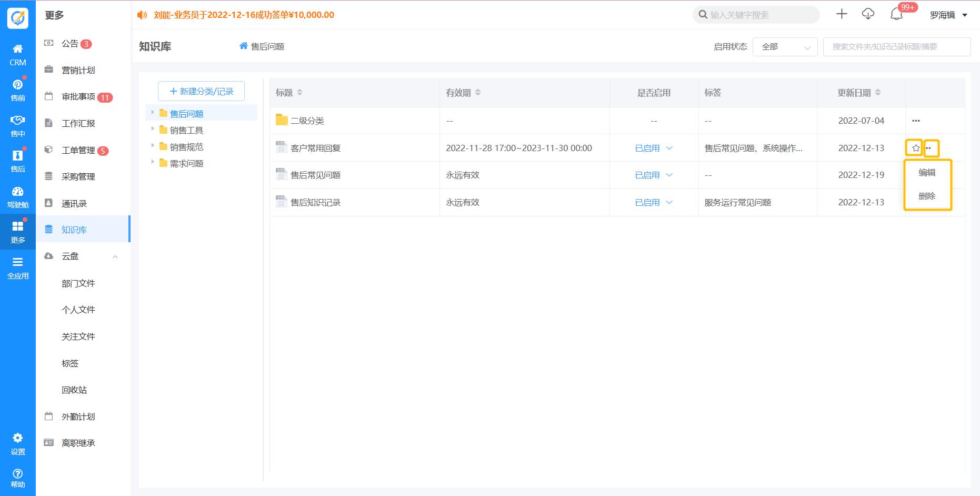The height and width of the screenshot is (496, 980).
Task: Click the plus icon in top bar
Action: [842, 14]
